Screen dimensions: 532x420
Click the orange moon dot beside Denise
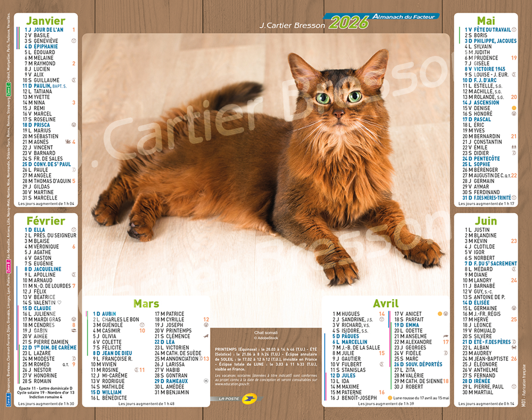coord(514,108)
